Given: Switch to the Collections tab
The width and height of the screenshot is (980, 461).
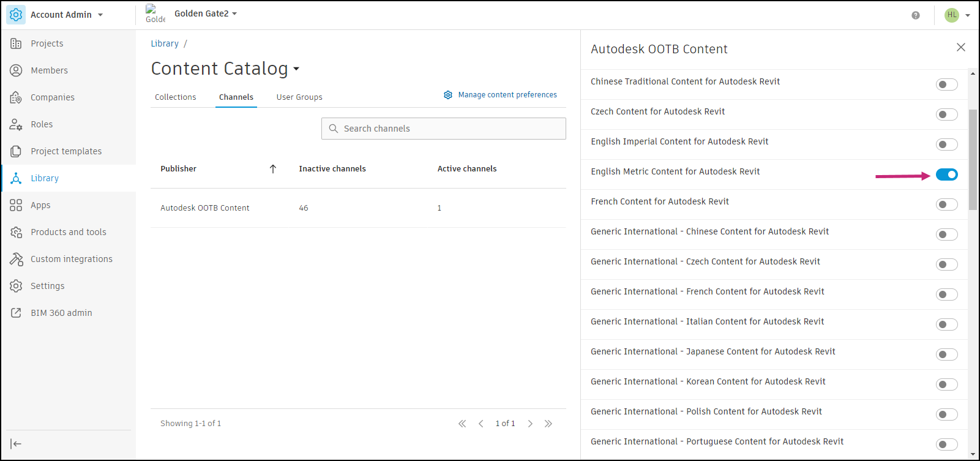Looking at the screenshot, I should click(176, 97).
